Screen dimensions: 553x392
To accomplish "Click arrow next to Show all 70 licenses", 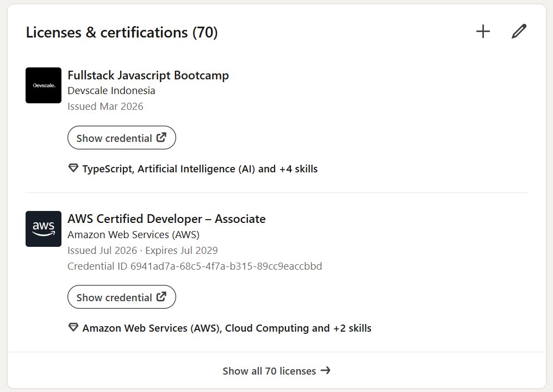I will (326, 370).
